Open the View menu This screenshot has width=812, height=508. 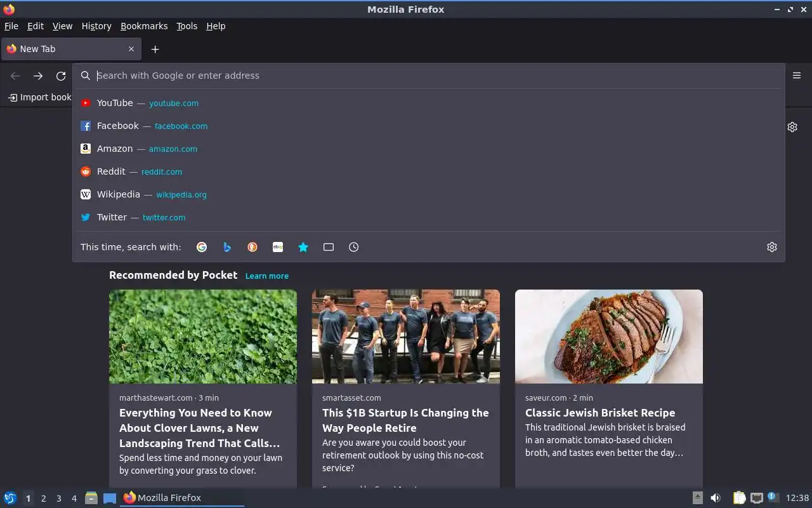pyautogui.click(x=62, y=26)
